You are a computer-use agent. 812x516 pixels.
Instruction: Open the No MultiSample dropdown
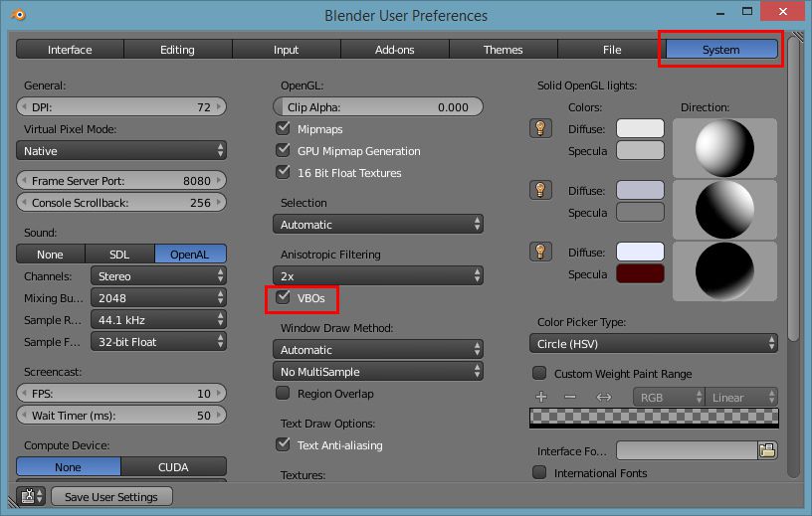[x=378, y=371]
